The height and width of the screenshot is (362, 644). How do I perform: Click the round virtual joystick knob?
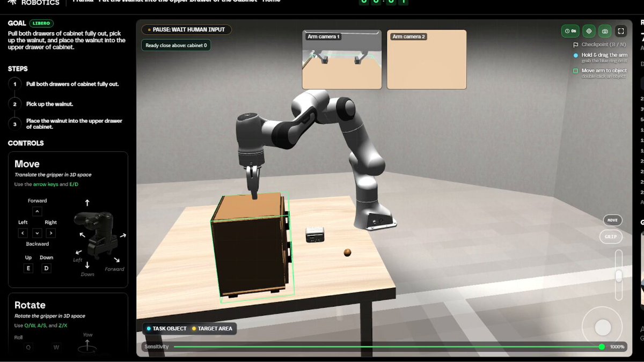(603, 327)
